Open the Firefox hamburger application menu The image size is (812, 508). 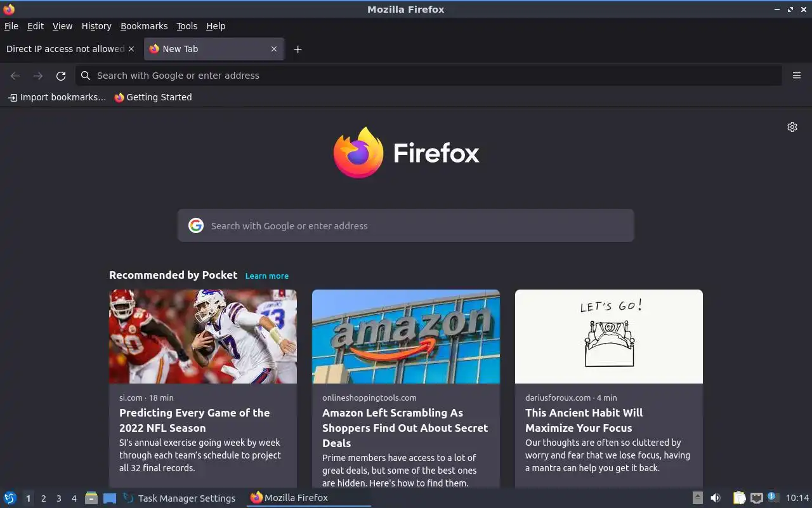pos(797,76)
